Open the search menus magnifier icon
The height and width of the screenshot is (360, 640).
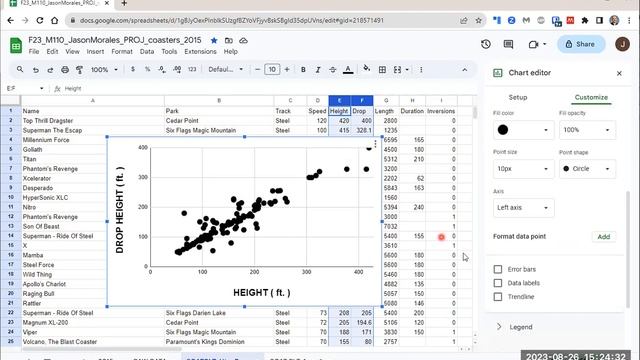click(20, 70)
